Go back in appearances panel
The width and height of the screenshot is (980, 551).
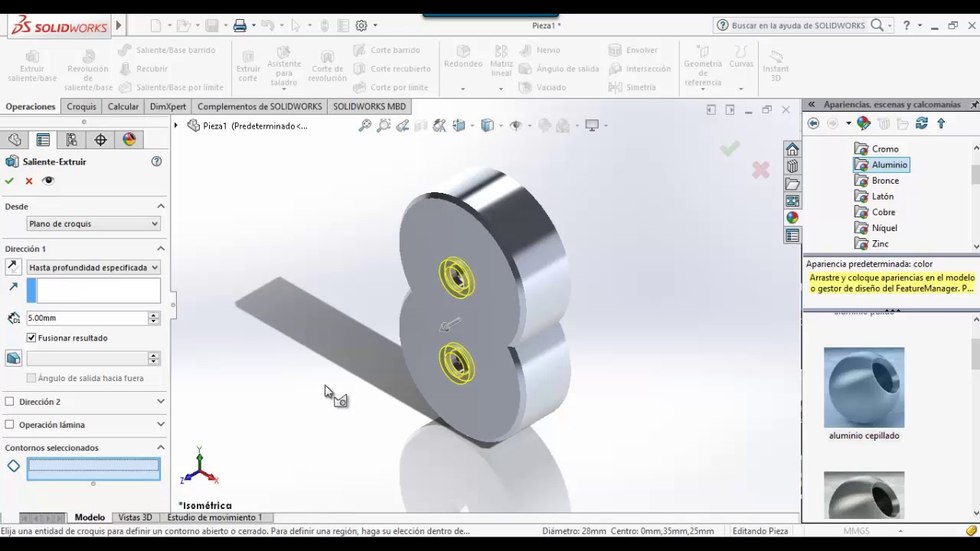pos(813,123)
